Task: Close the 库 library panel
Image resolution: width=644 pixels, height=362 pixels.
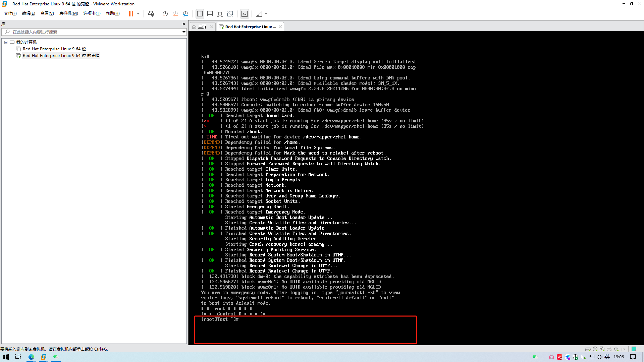Action: [183, 24]
